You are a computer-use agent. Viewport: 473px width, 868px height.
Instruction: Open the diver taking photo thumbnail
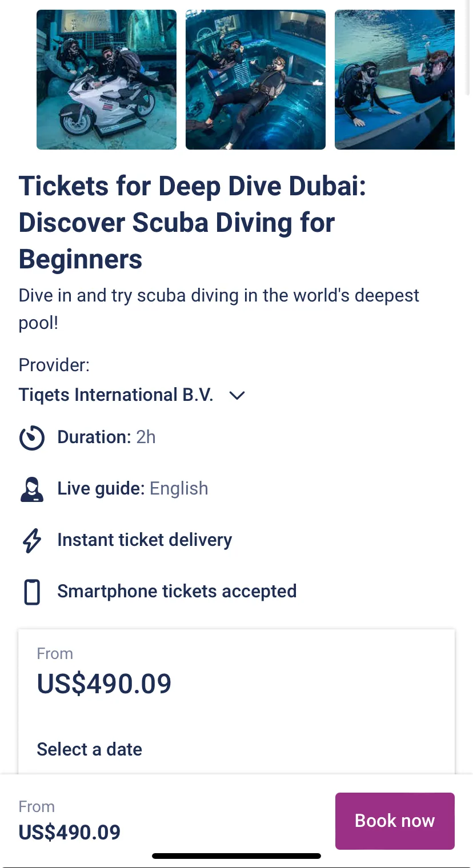(x=395, y=80)
